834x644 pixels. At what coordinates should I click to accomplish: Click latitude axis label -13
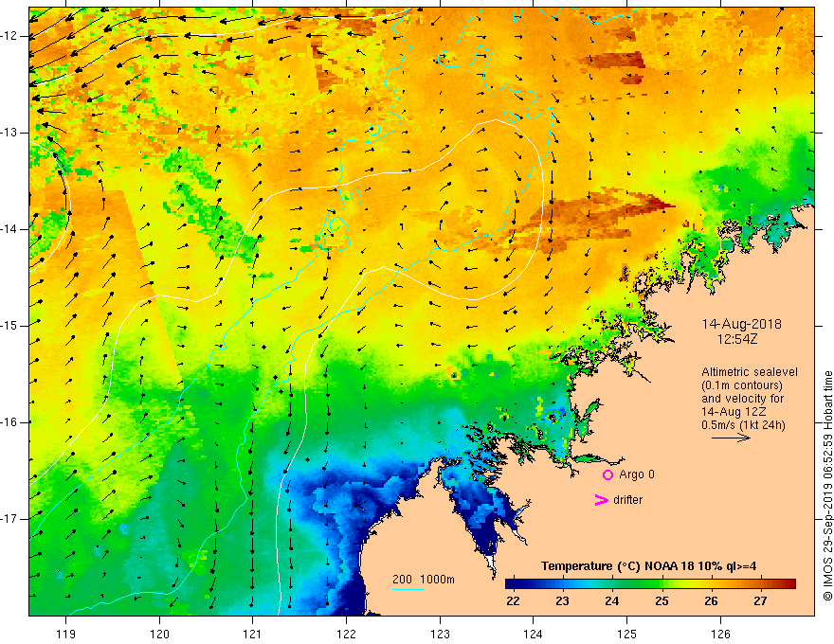pyautogui.click(x=10, y=133)
